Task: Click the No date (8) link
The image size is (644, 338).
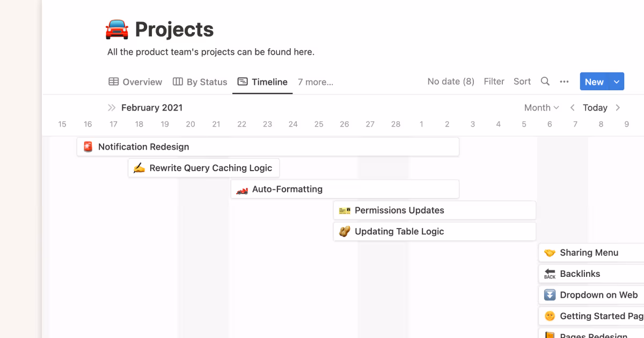Action: (451, 82)
